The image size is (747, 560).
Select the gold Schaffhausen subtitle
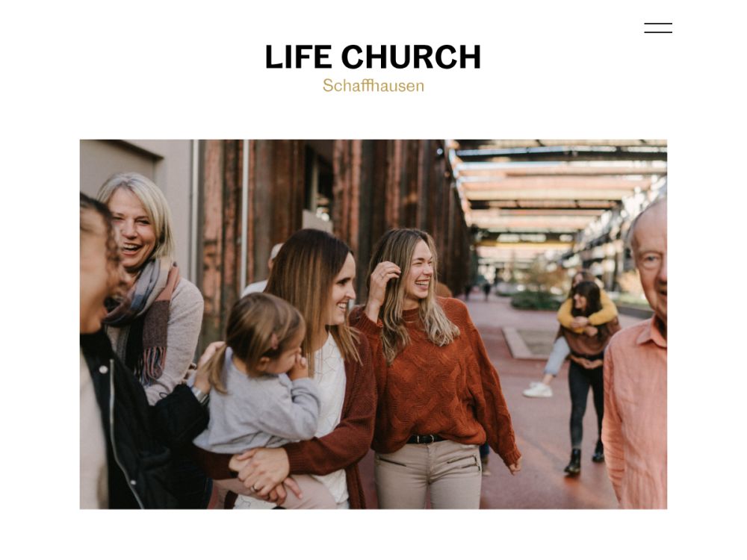373,86
